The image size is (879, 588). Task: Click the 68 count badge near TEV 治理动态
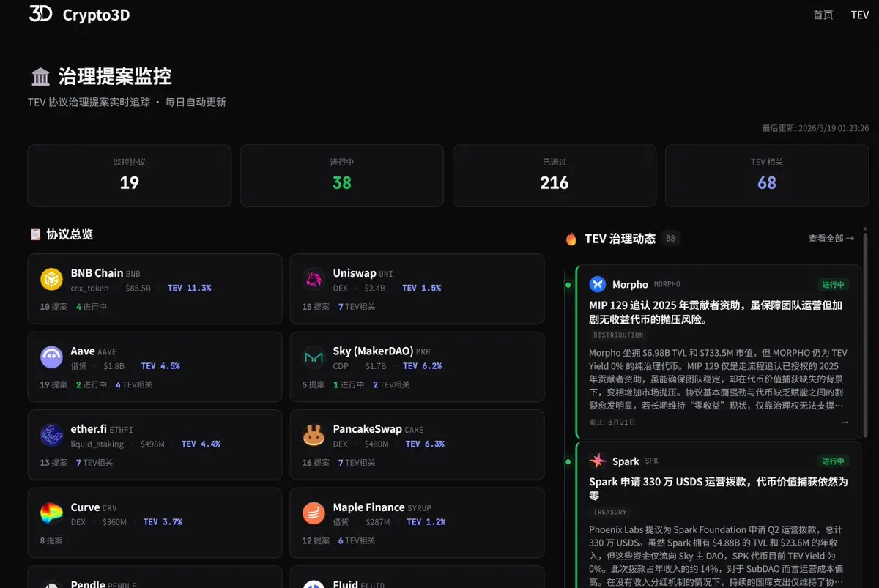pos(670,239)
